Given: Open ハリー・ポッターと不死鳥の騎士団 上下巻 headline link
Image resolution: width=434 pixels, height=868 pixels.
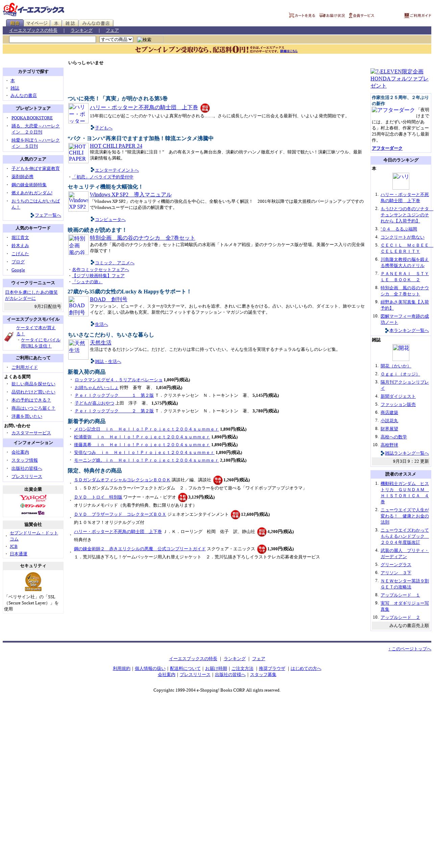Looking at the screenshot, I should [x=144, y=107].
